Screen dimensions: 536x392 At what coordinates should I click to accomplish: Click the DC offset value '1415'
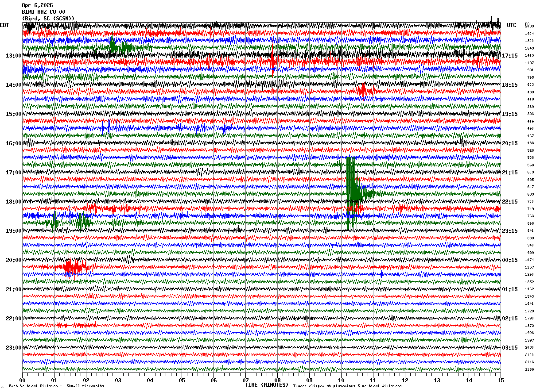click(529, 56)
